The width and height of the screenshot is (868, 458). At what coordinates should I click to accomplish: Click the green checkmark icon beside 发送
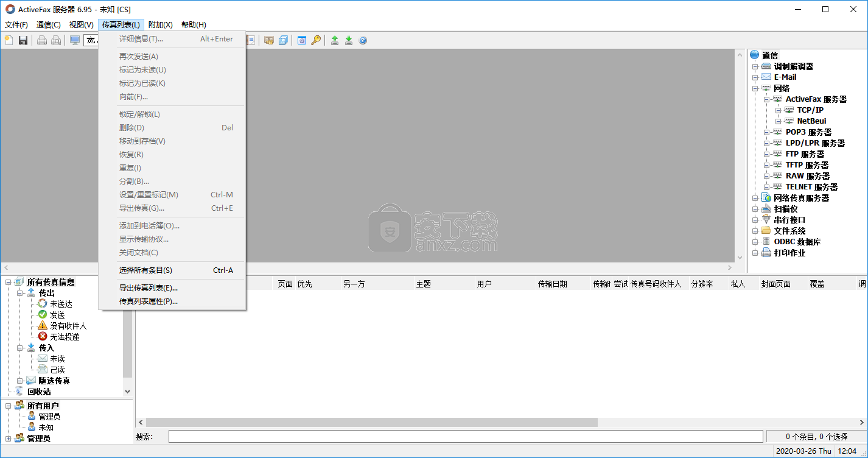tap(43, 315)
